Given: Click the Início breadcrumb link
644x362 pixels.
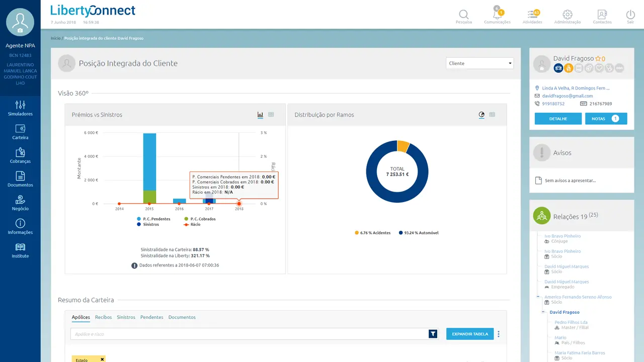Looking at the screenshot, I should pos(55,38).
